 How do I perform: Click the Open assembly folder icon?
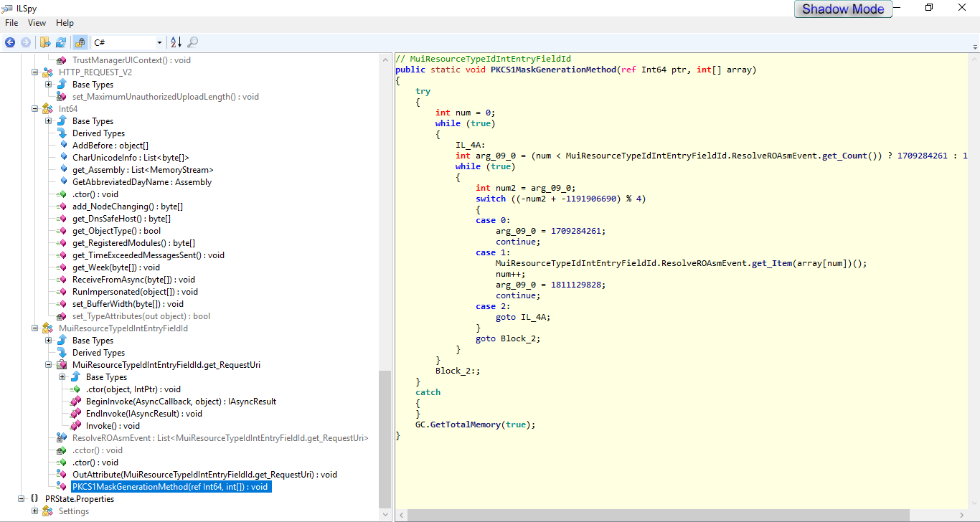pos(45,42)
